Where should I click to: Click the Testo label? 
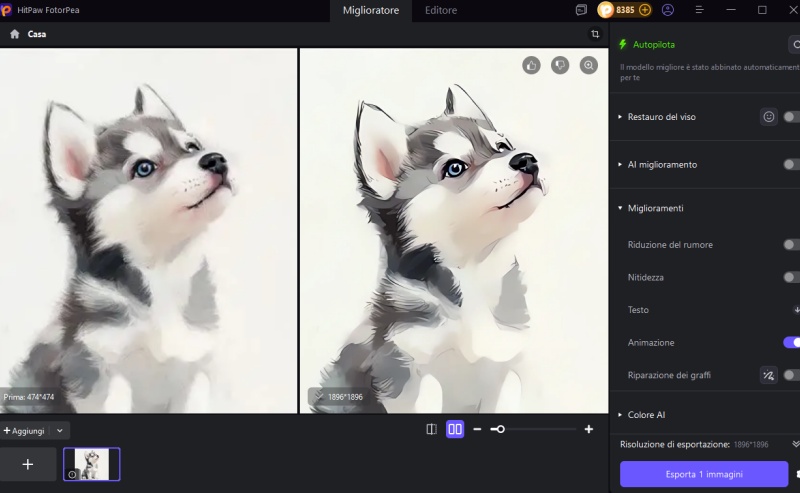coord(638,310)
